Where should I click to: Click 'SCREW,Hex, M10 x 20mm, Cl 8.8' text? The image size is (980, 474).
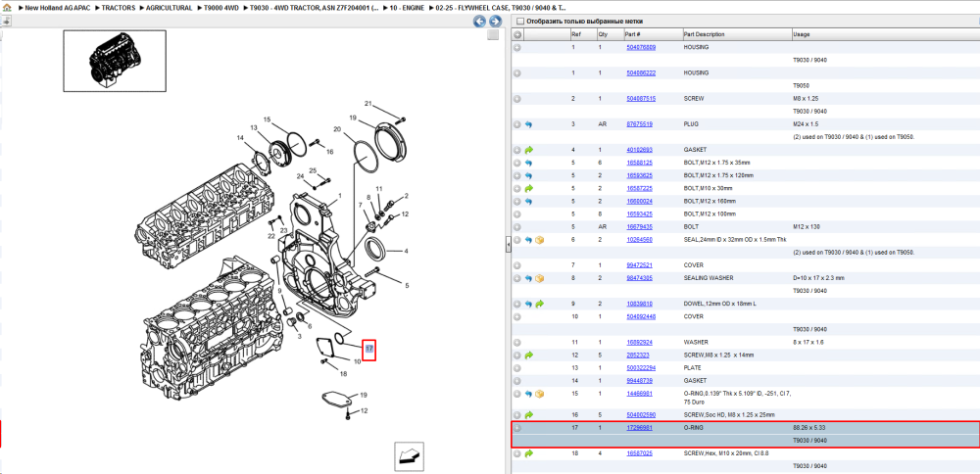pyautogui.click(x=728, y=453)
